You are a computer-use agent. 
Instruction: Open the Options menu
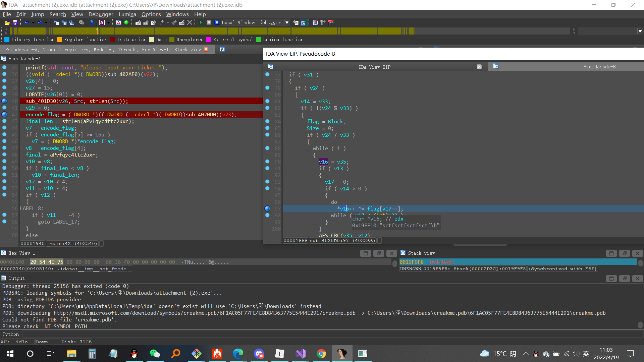(151, 14)
